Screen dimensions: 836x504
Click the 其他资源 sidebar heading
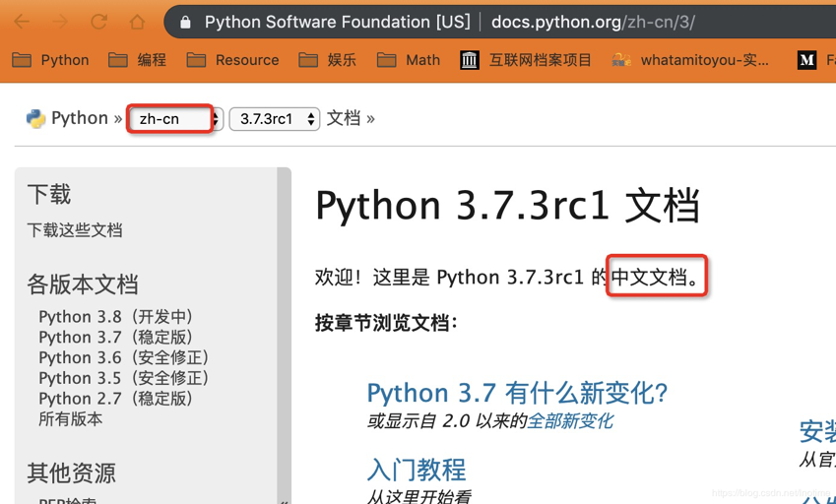(72, 472)
